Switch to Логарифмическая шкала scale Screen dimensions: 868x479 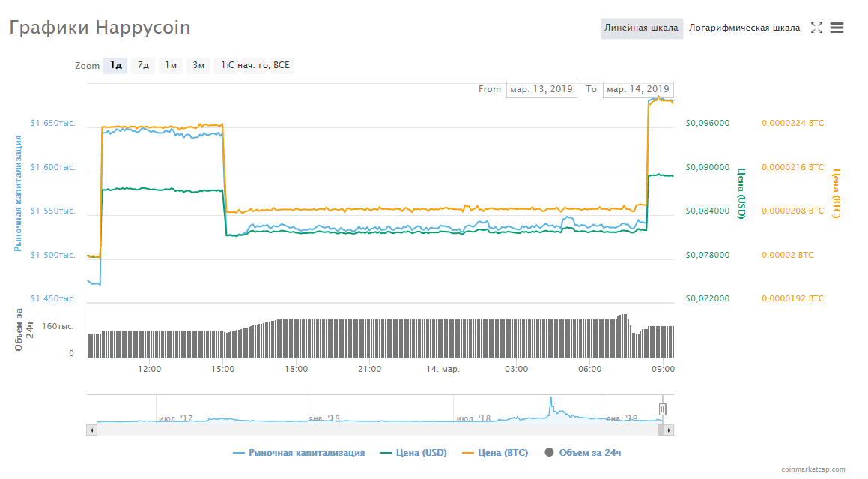click(x=744, y=28)
